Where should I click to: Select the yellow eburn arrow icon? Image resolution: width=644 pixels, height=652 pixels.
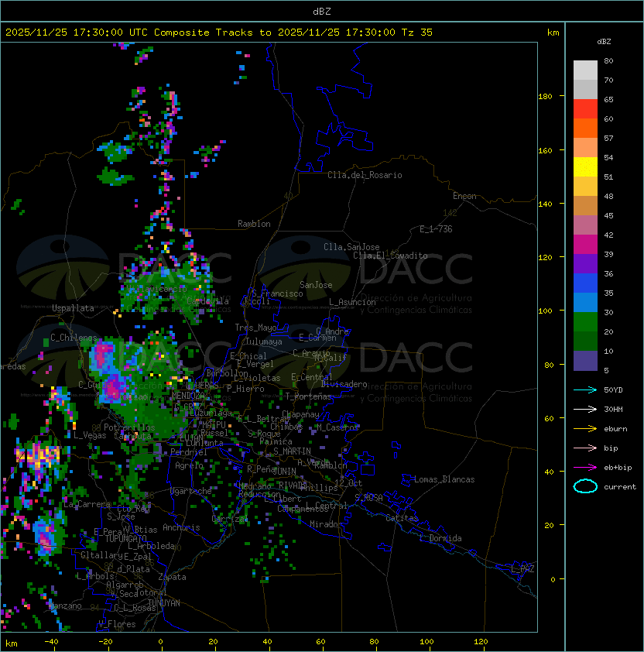[x=585, y=429]
